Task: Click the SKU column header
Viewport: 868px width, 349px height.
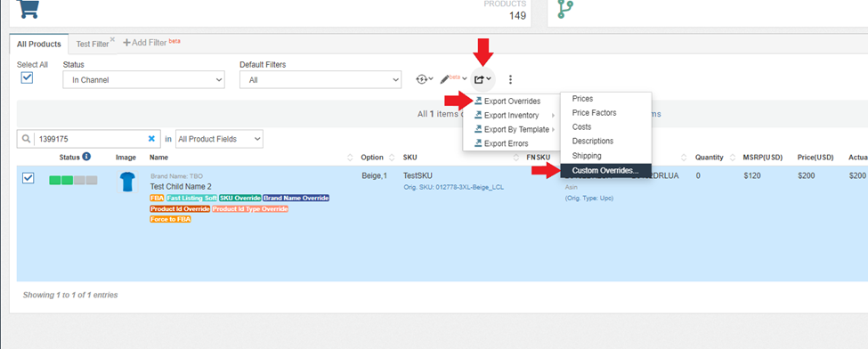Action: coord(410,158)
